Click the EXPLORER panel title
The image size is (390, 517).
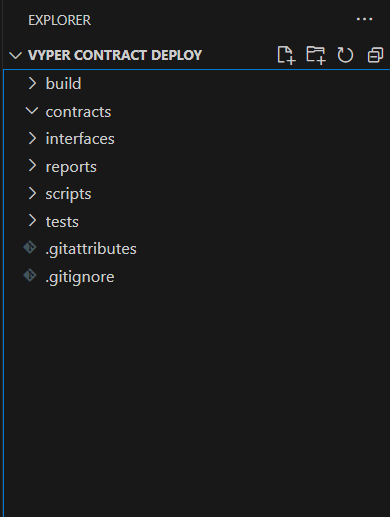pos(59,20)
